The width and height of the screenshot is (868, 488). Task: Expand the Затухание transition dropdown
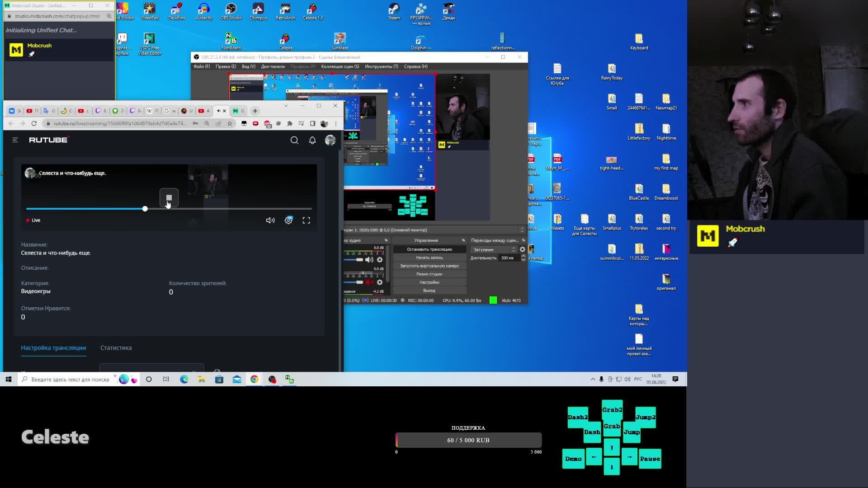point(513,250)
